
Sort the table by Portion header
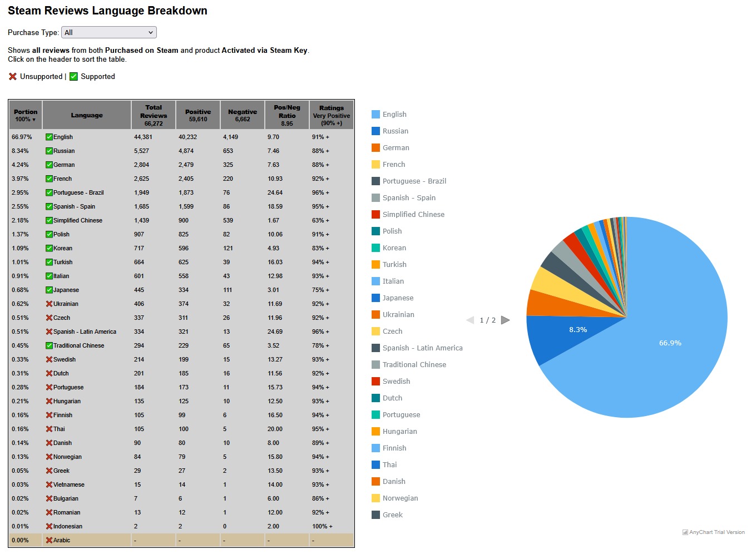(26, 115)
